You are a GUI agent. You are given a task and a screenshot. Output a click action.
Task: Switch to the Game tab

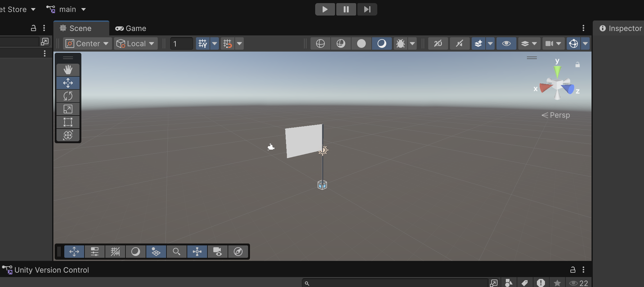pyautogui.click(x=131, y=28)
